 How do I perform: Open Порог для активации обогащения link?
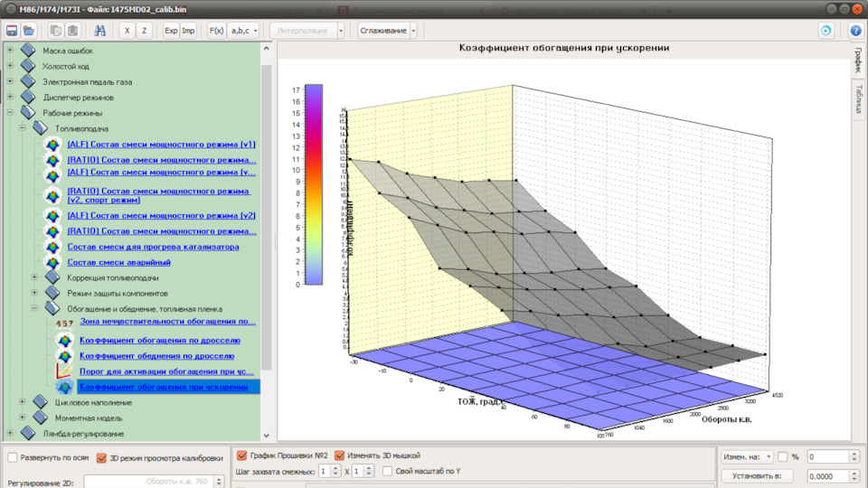[166, 371]
